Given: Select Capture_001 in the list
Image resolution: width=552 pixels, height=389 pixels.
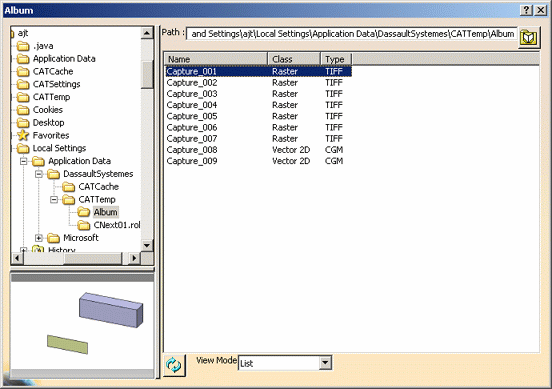Looking at the screenshot, I should tap(258, 71).
